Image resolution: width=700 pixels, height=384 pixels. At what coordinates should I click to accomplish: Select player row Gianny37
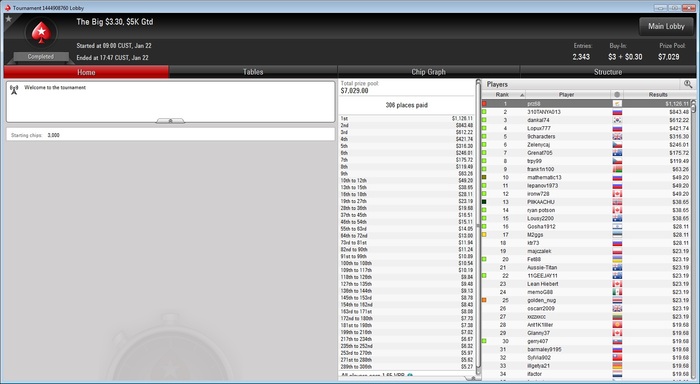[x=586, y=333]
